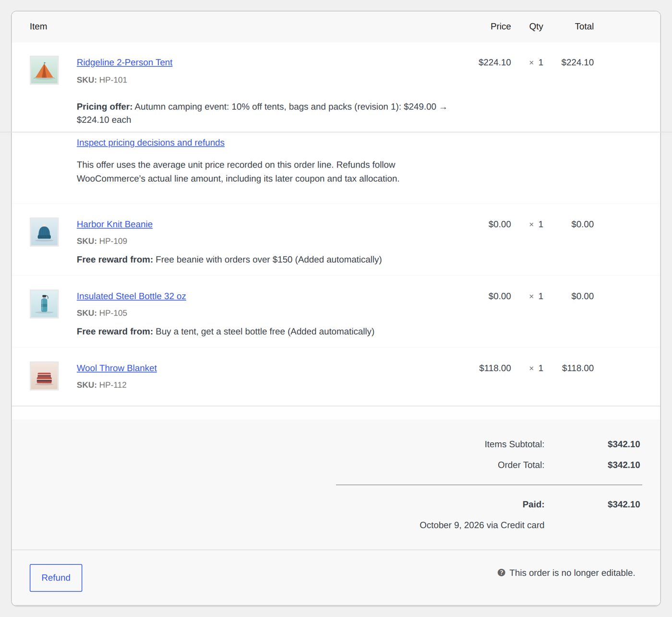Click the beanie's 'Free reward from:' note
This screenshot has width=672, height=617.
(229, 260)
